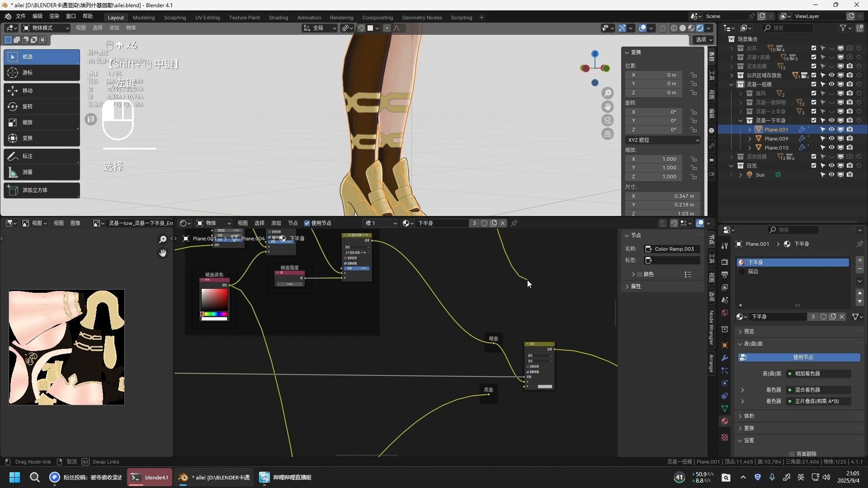Switch to rendered viewport shading sphere
The width and height of the screenshot is (868, 488).
coord(700,28)
